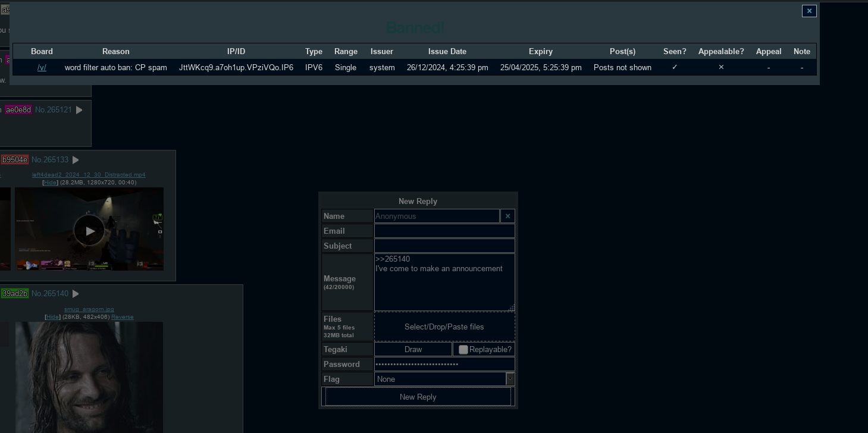Click the Appealable? column header

721,52
